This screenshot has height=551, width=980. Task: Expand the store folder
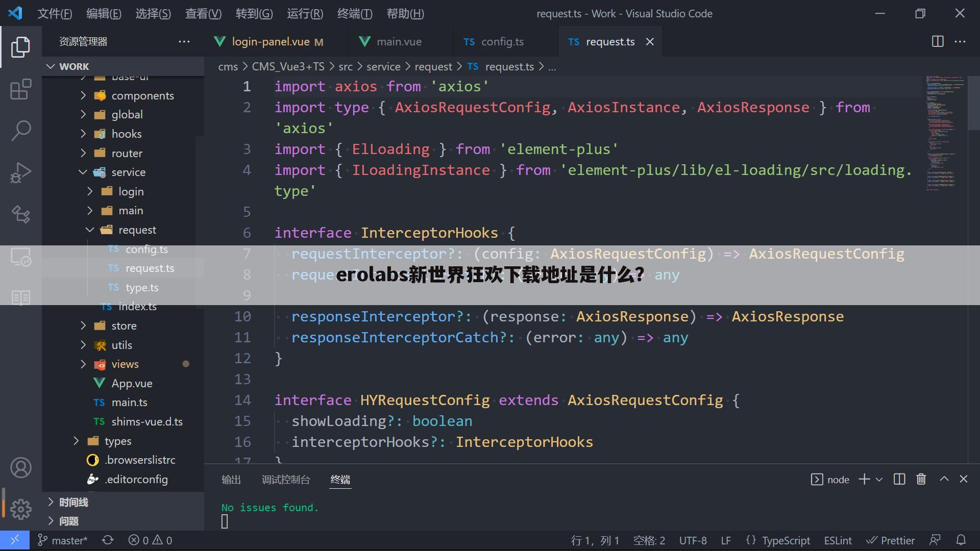pos(122,325)
